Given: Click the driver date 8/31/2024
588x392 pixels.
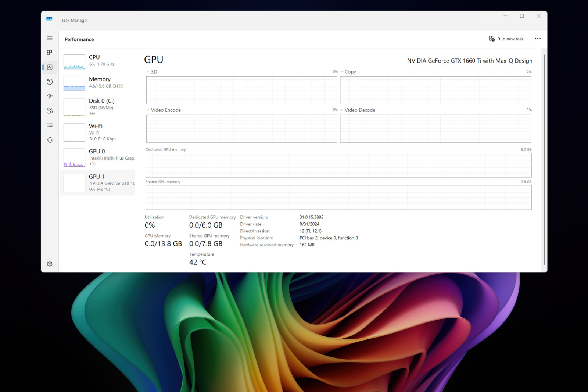Looking at the screenshot, I should [309, 224].
